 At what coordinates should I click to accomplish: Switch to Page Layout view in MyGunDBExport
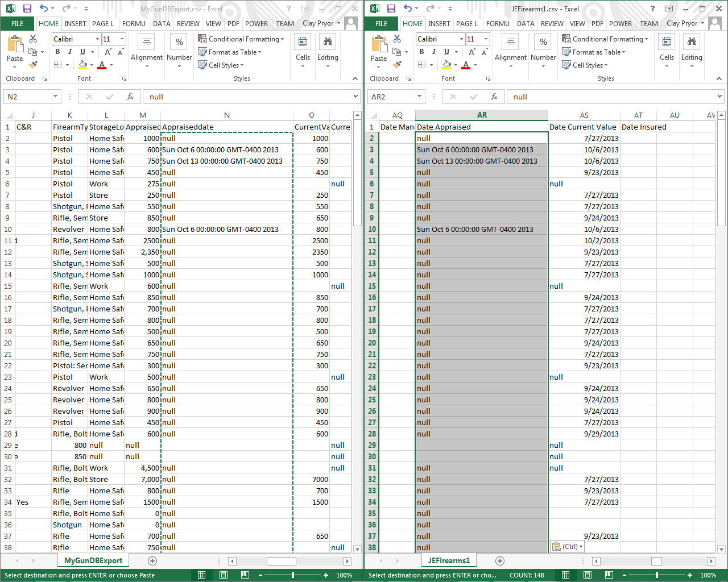tap(224, 575)
